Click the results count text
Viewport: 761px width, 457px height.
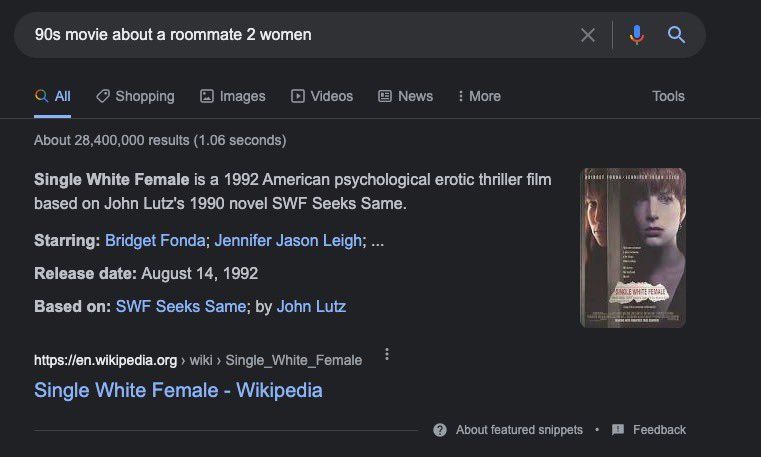coord(160,140)
